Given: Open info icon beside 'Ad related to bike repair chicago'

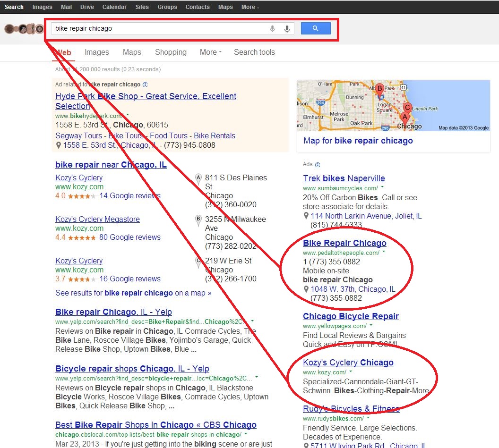Looking at the screenshot, I should click(145, 85).
